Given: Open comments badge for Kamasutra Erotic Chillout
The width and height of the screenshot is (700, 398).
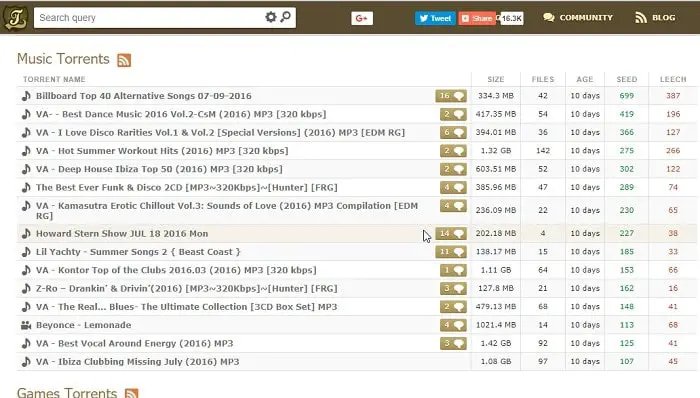Looking at the screenshot, I should point(453,206).
